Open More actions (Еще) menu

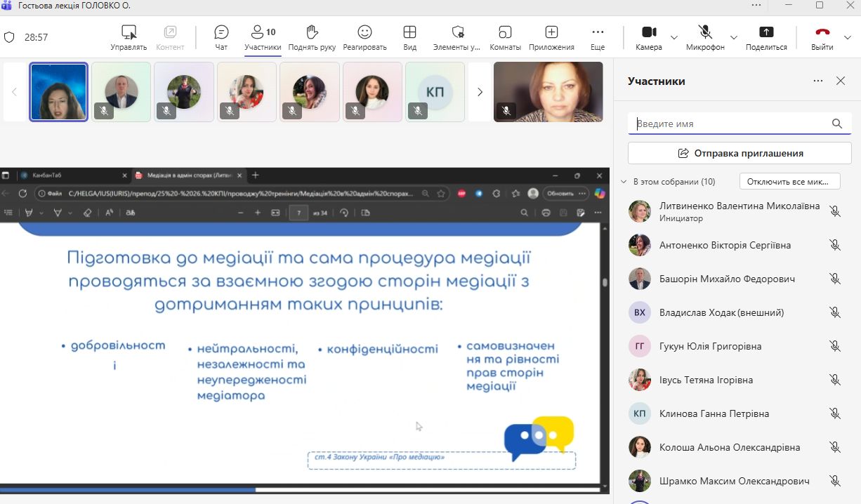[x=598, y=37]
